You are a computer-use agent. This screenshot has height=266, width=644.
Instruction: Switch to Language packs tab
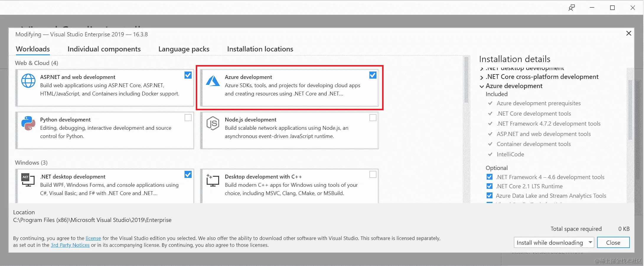click(184, 49)
